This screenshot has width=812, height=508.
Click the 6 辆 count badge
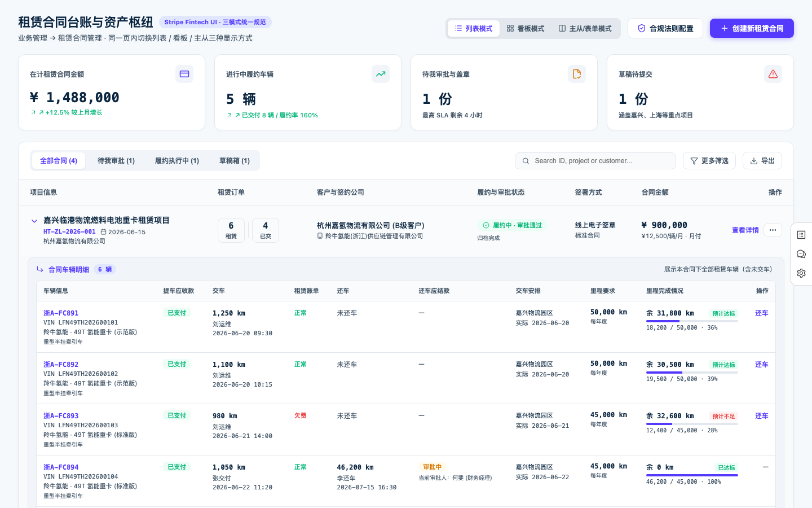pos(105,270)
